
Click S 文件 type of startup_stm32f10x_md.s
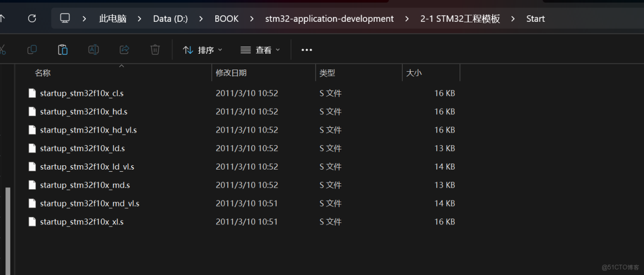[x=331, y=185]
